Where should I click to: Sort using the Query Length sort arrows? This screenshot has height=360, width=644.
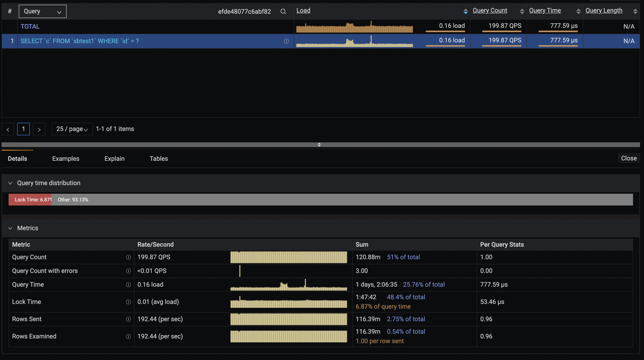coord(636,11)
